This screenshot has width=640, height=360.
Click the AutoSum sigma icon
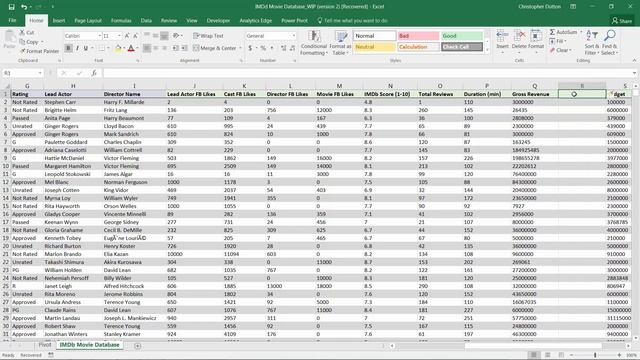(552, 32)
